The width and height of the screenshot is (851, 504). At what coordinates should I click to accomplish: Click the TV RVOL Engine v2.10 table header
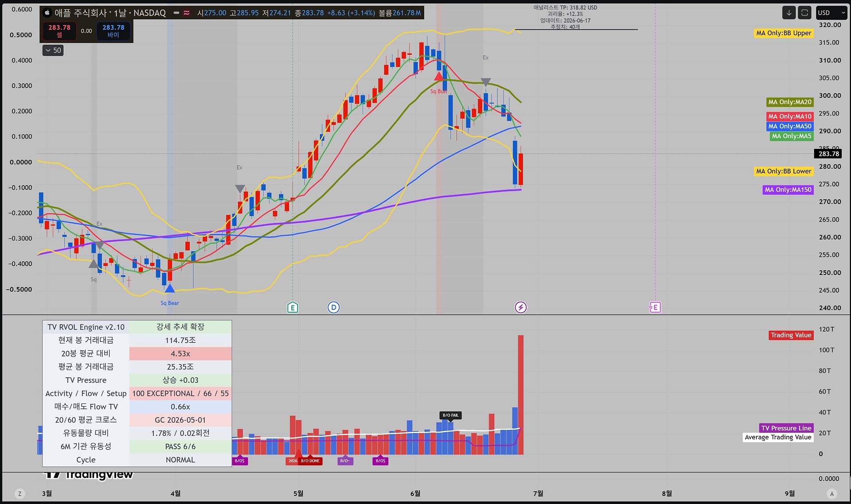(86, 327)
